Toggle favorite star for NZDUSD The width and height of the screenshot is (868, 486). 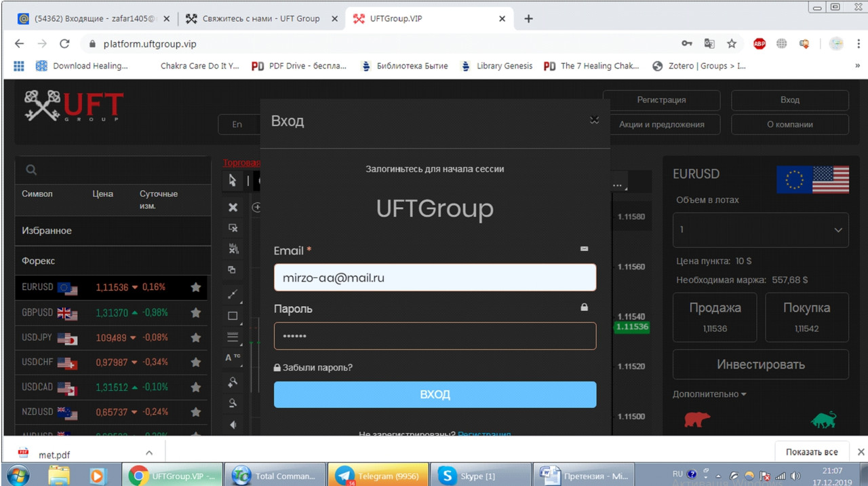196,412
